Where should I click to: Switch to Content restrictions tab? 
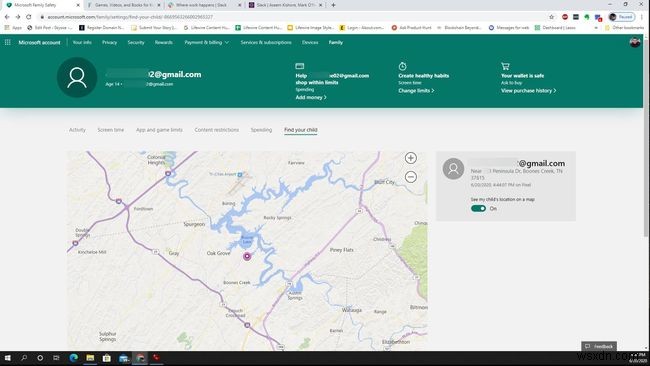coord(217,130)
